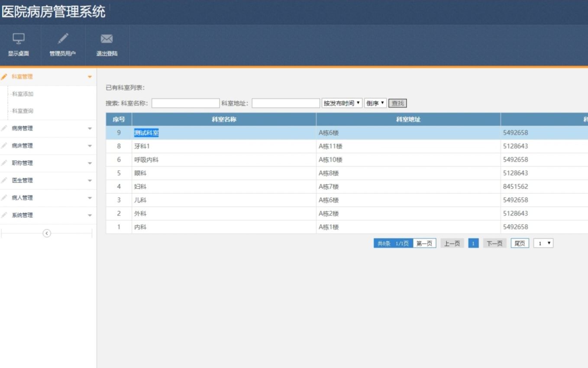Click address cell A栋1楼
Screen dimensions: 588x368
[x=329, y=227]
